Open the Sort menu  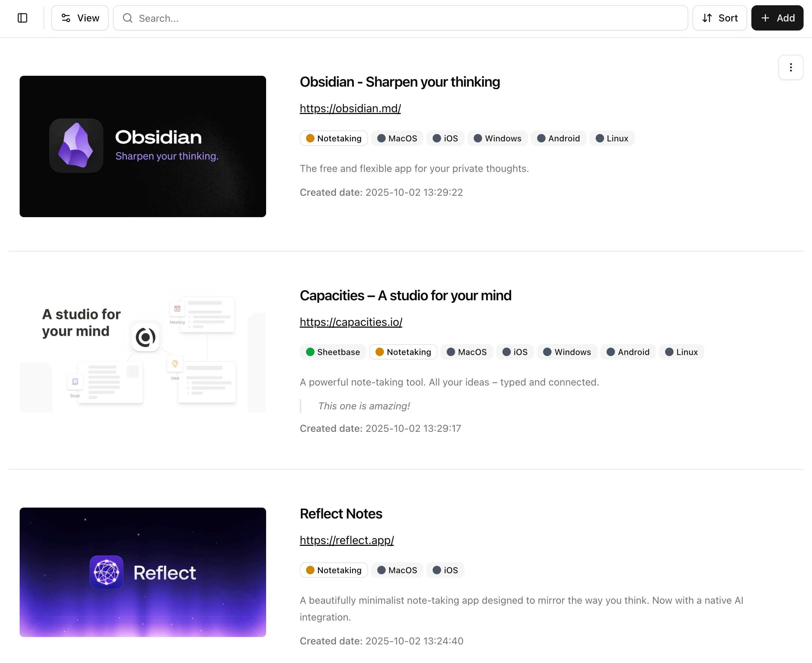pos(719,18)
